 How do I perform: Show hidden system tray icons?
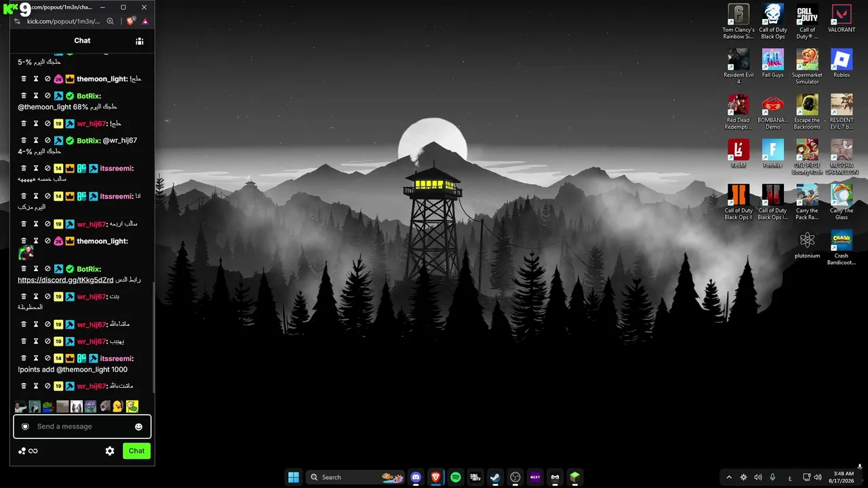[x=729, y=477]
